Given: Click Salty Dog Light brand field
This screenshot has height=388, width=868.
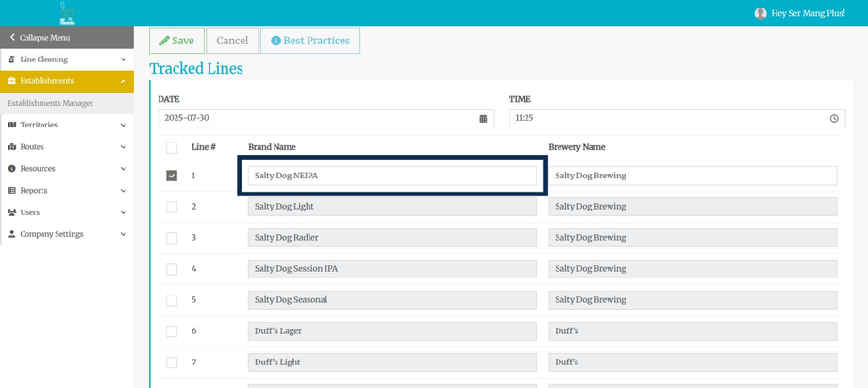Looking at the screenshot, I should [x=392, y=207].
